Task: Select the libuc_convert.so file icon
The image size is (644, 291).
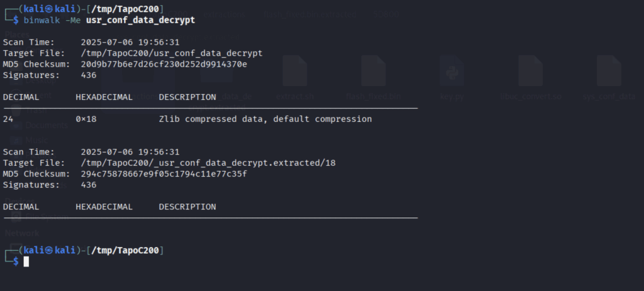Action: point(530,70)
